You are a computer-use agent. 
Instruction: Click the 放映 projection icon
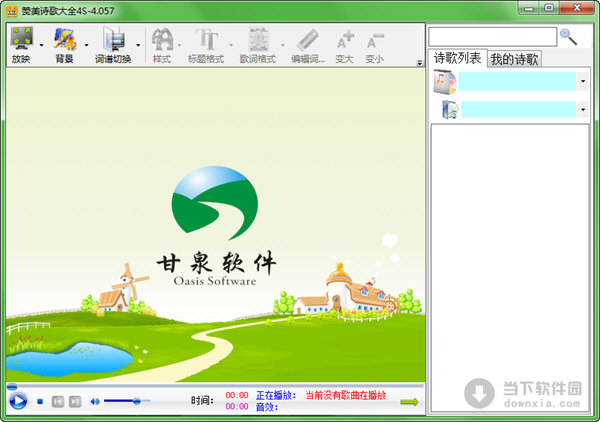pyautogui.click(x=21, y=39)
